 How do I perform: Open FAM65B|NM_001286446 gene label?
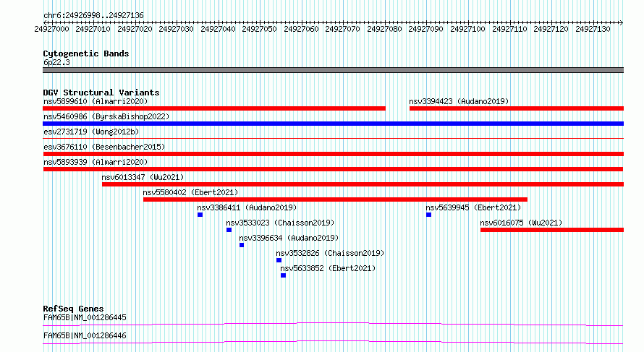tap(85, 335)
